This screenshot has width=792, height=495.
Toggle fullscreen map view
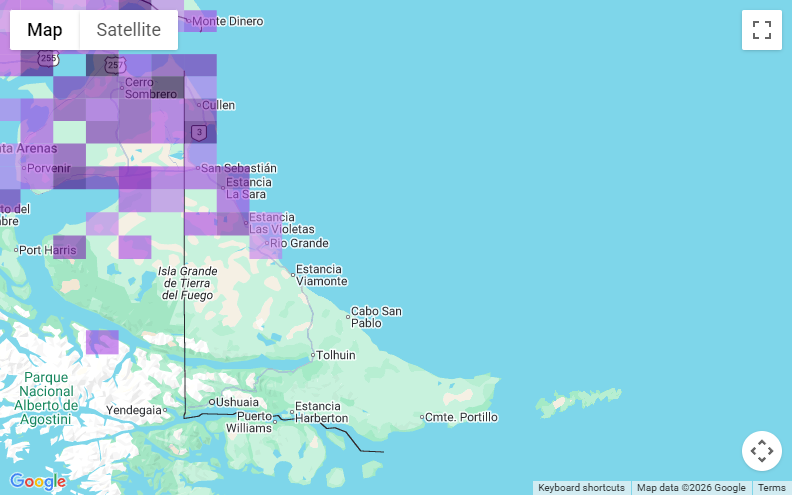761,30
